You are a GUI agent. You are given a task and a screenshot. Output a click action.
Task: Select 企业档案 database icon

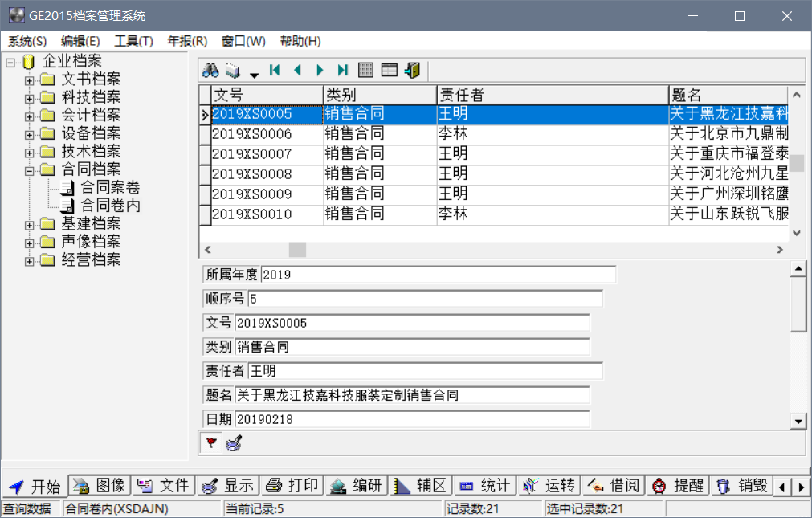pyautogui.click(x=28, y=62)
